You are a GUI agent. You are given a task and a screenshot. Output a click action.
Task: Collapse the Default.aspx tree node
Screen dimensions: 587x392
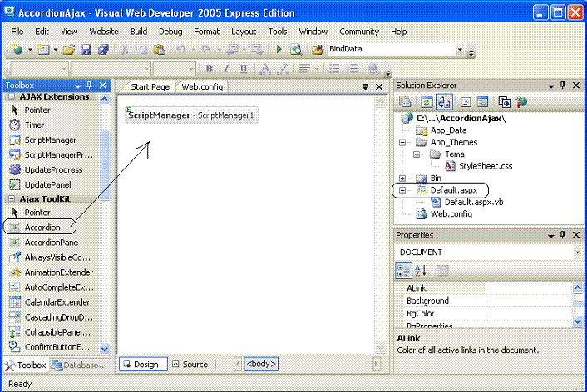(402, 190)
